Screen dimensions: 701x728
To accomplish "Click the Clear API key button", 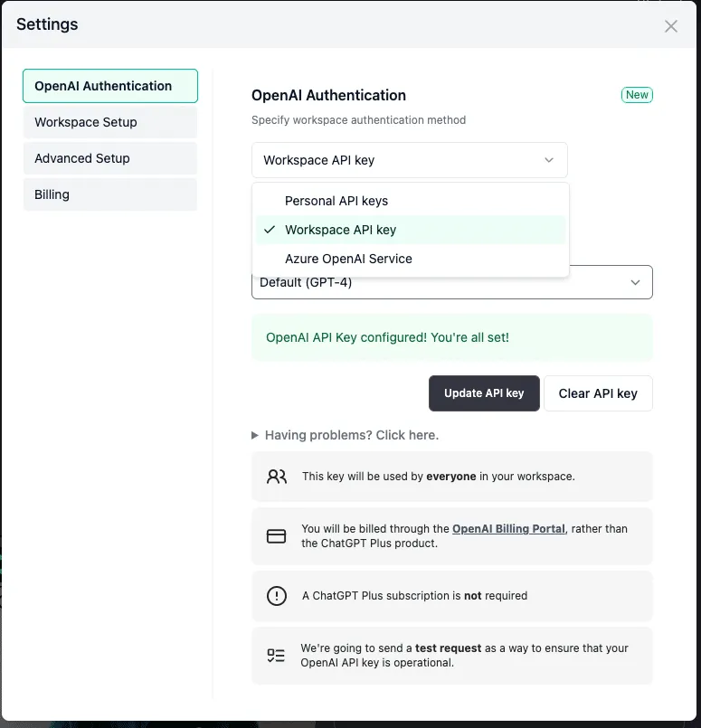I will click(598, 393).
